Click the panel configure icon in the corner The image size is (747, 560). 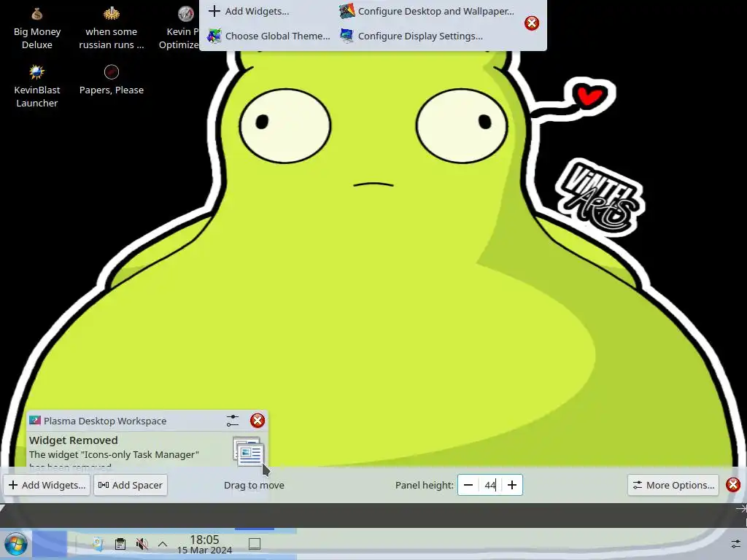pyautogui.click(x=736, y=543)
